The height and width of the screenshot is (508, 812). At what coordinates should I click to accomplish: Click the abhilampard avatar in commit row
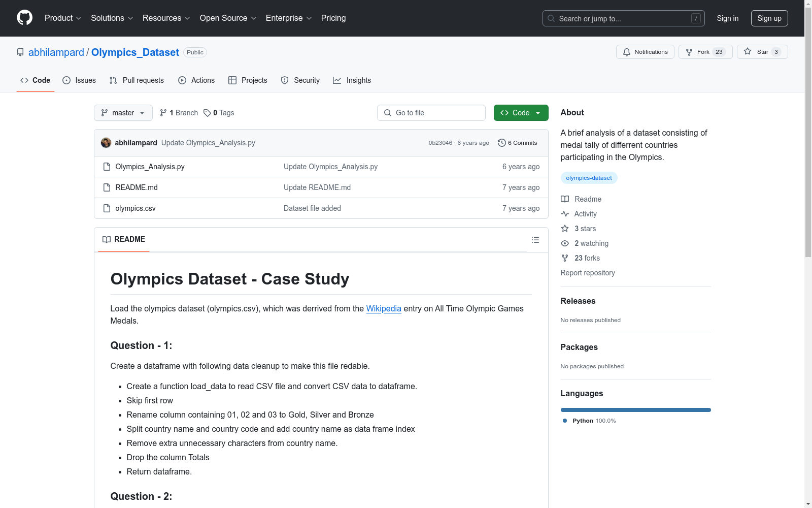tap(106, 143)
